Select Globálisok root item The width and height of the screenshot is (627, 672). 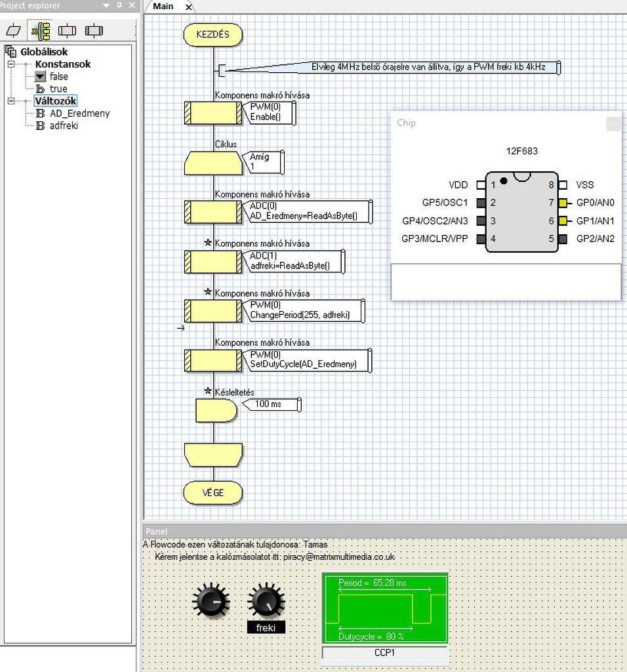[44, 52]
